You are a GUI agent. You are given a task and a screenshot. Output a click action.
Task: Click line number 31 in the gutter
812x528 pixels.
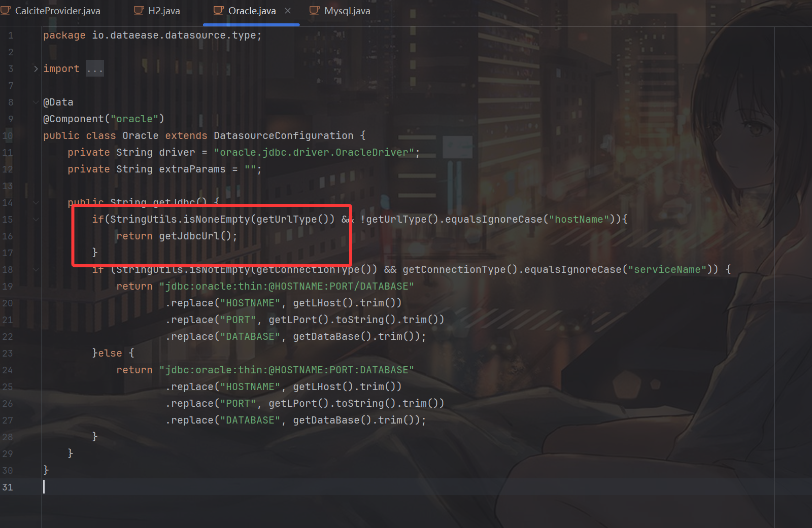pyautogui.click(x=8, y=487)
